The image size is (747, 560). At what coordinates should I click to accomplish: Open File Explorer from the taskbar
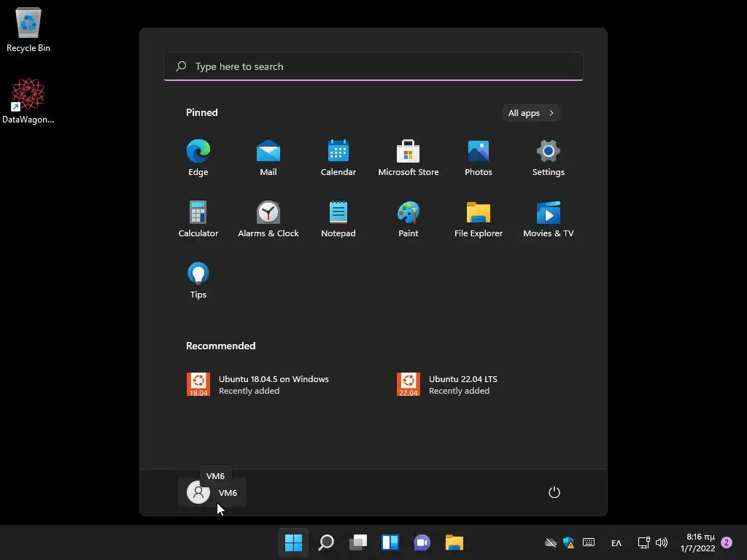tap(454, 542)
